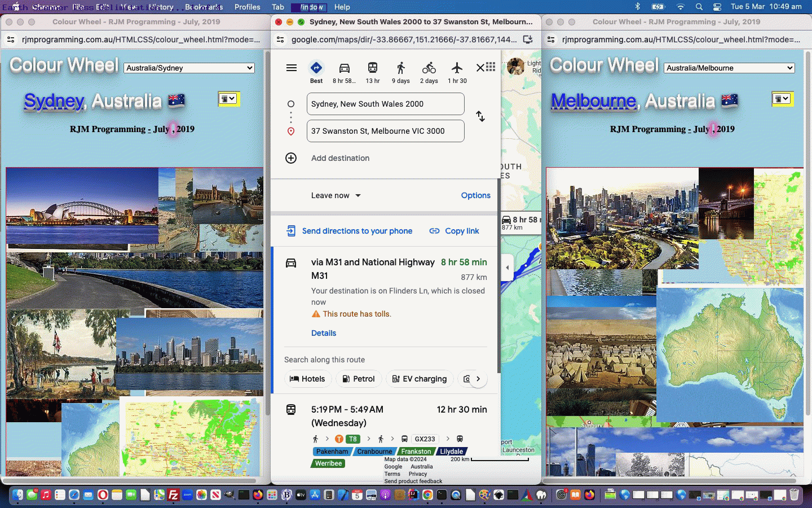
Task: Open the History menu
Action: tap(161, 7)
